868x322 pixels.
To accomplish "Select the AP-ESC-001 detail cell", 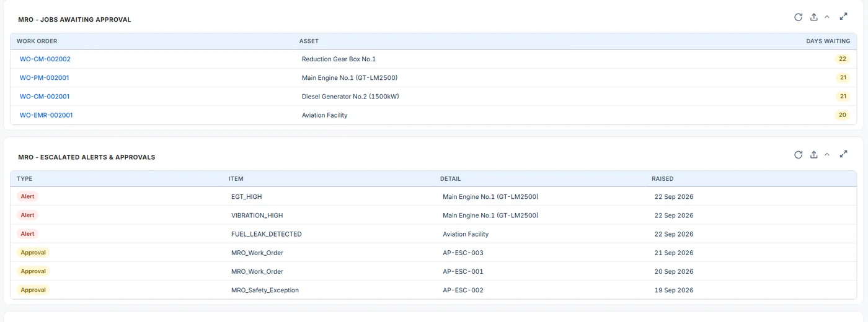I will pos(463,271).
